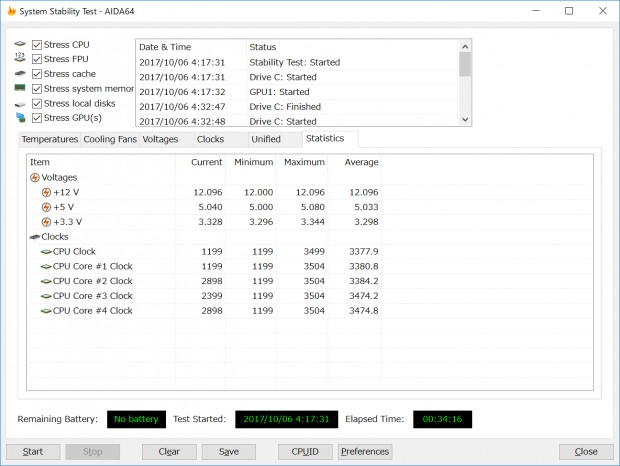
Task: Open the Cooling Fans tab
Action: (110, 140)
